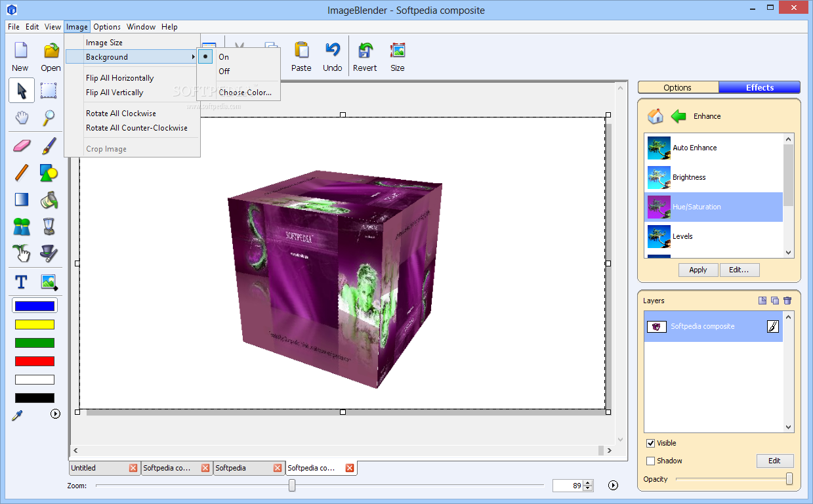Click the Paste toolbar icon
Screen dimensions: 813x504
coord(301,51)
